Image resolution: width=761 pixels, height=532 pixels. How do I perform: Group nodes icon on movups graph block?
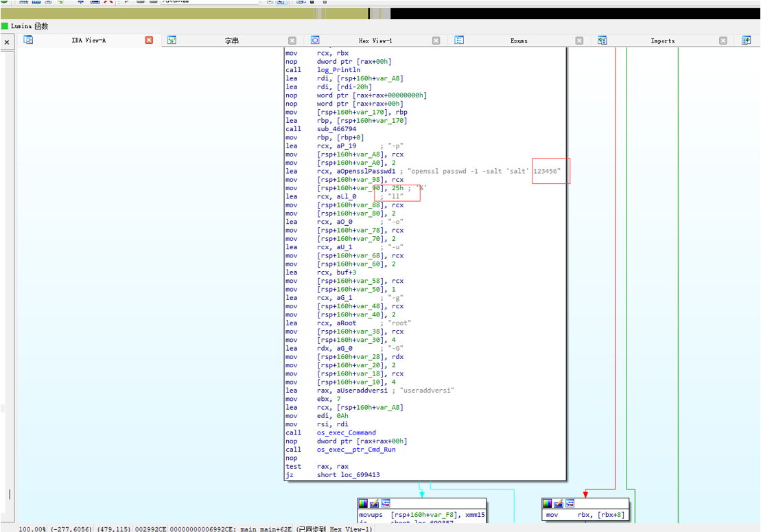point(386,503)
